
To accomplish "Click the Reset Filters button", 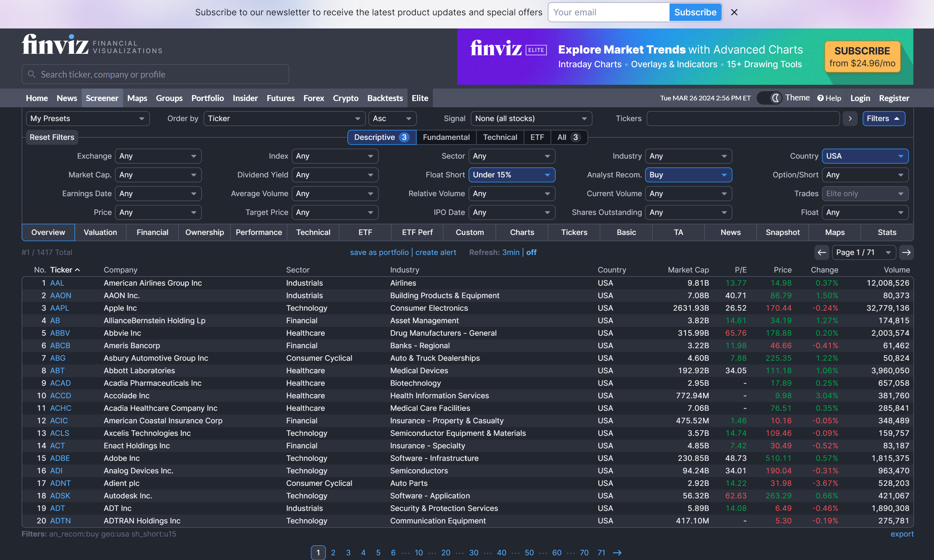I will click(52, 137).
